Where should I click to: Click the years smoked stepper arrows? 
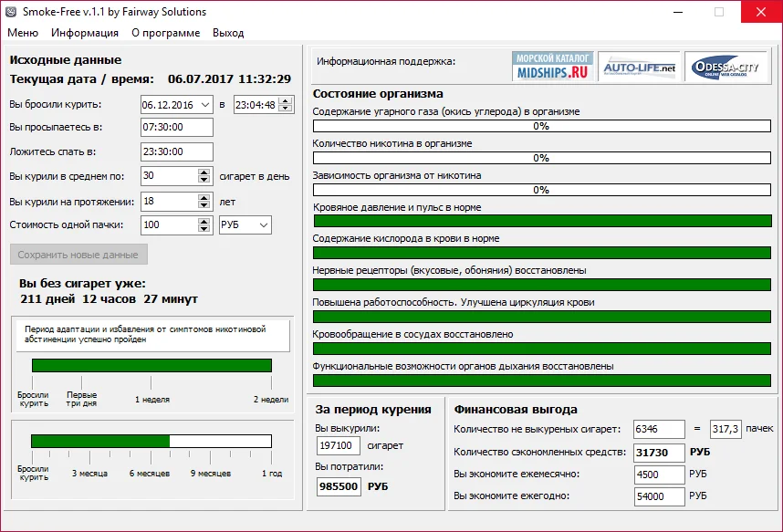pos(204,201)
